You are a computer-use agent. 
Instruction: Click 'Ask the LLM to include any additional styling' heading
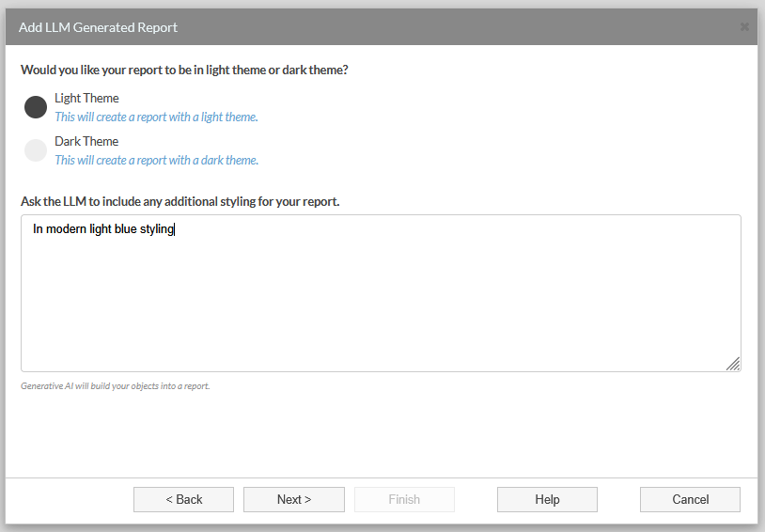tap(180, 201)
